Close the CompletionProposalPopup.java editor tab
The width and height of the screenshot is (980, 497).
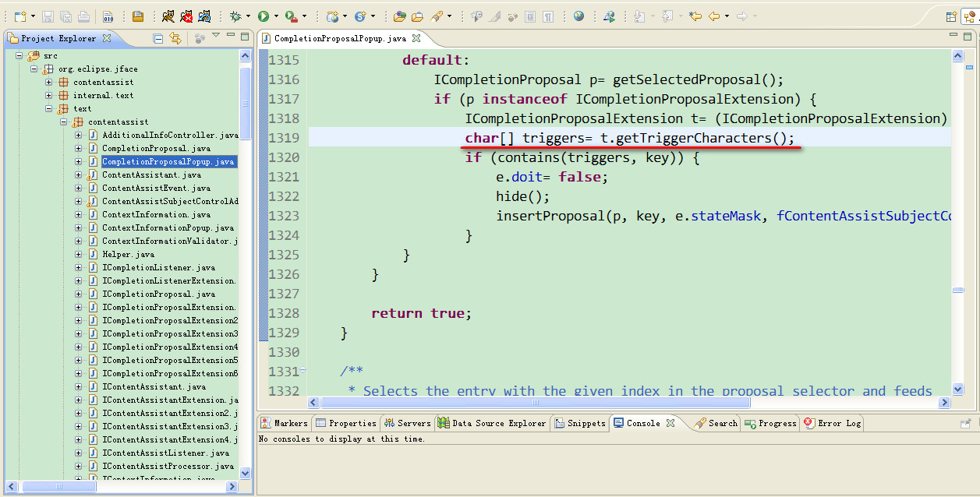(x=416, y=38)
